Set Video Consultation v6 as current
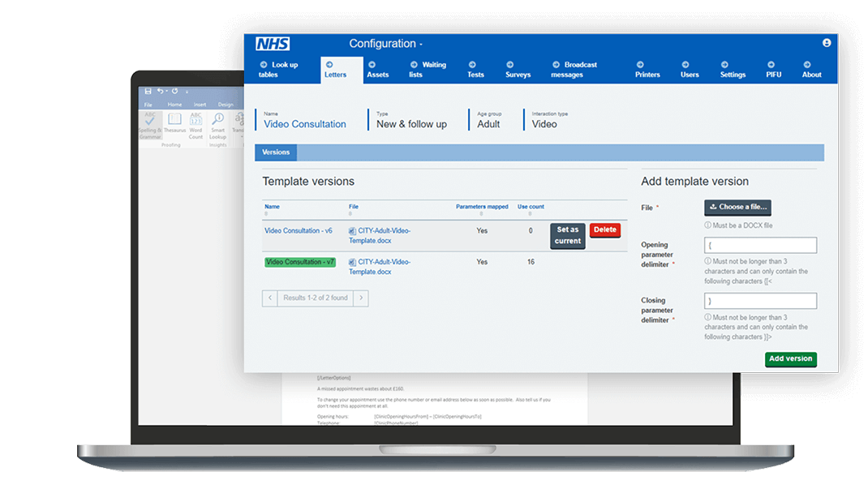The height and width of the screenshot is (489, 868). (x=566, y=235)
